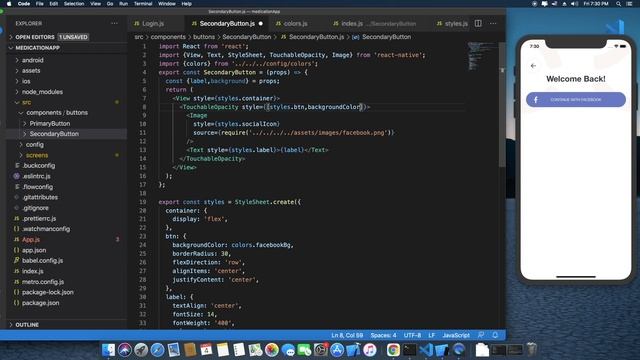Expand the screens folder
Image resolution: width=640 pixels, height=360 pixels.
coord(37,155)
